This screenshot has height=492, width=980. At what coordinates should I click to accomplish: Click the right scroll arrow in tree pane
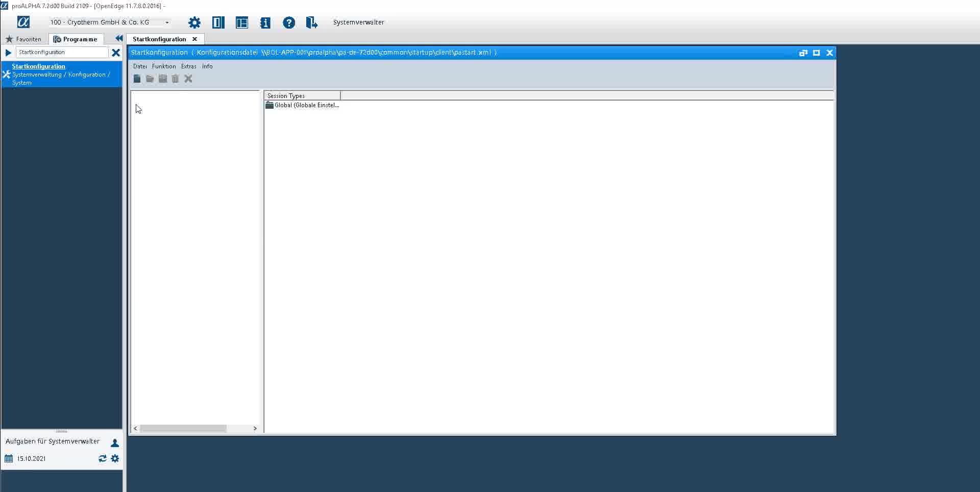click(x=255, y=428)
